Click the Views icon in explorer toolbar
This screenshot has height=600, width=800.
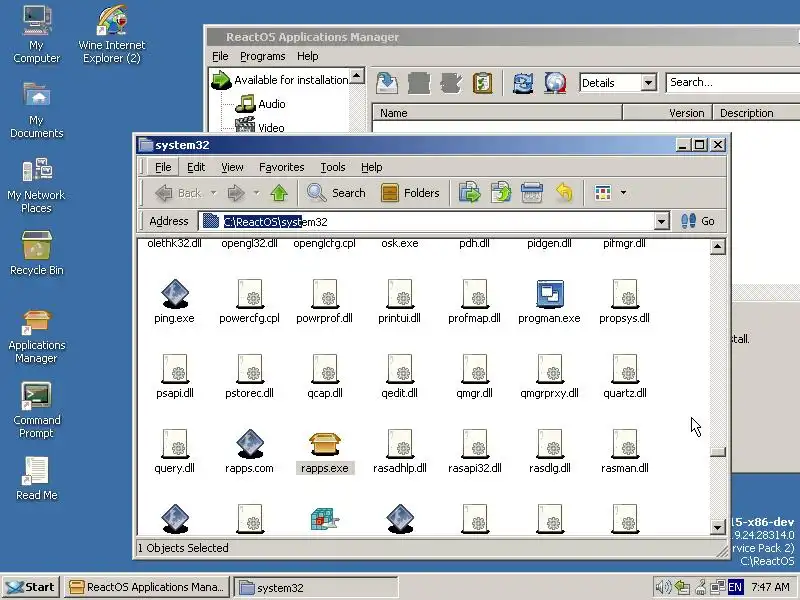click(603, 193)
